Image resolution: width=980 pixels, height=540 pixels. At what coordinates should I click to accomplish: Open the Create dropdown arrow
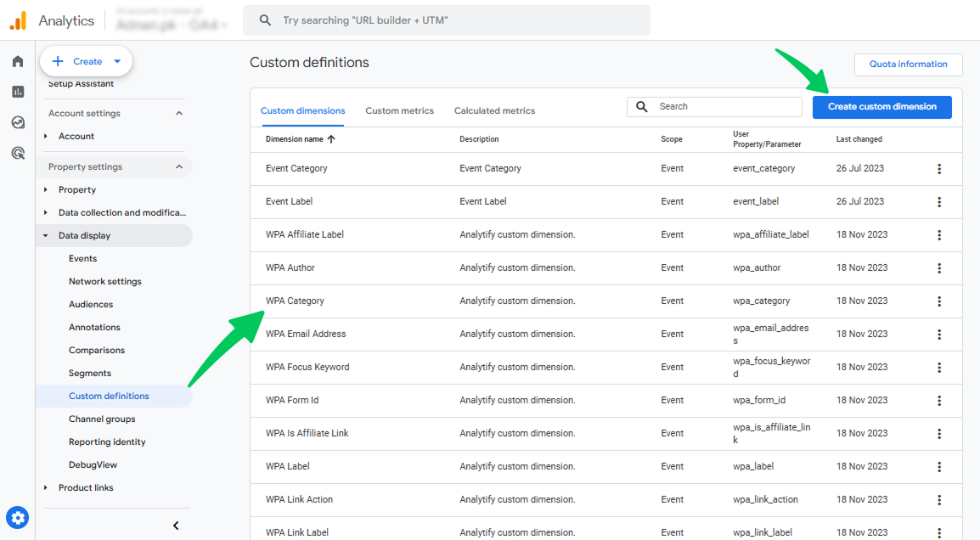[117, 61]
